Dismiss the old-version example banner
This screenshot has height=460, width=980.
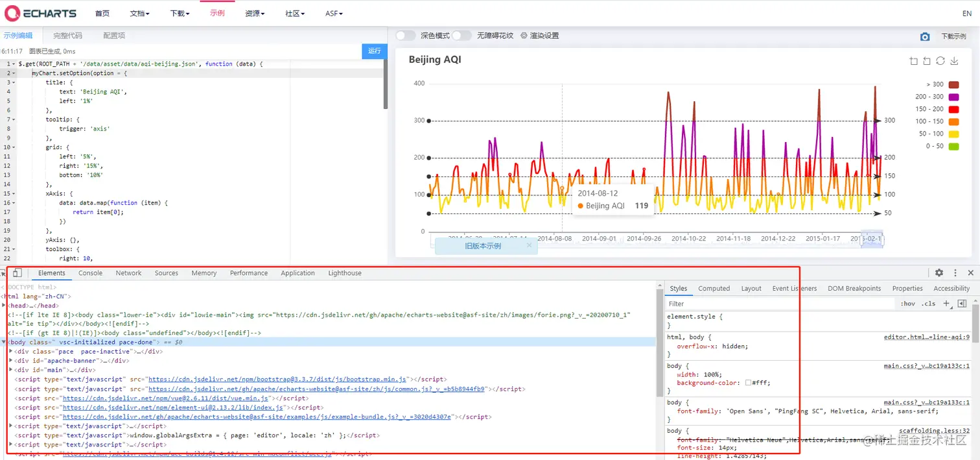pos(529,245)
